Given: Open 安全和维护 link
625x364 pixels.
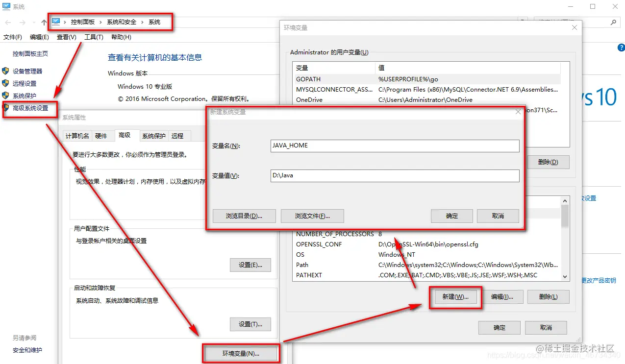Looking at the screenshot, I should [27, 350].
